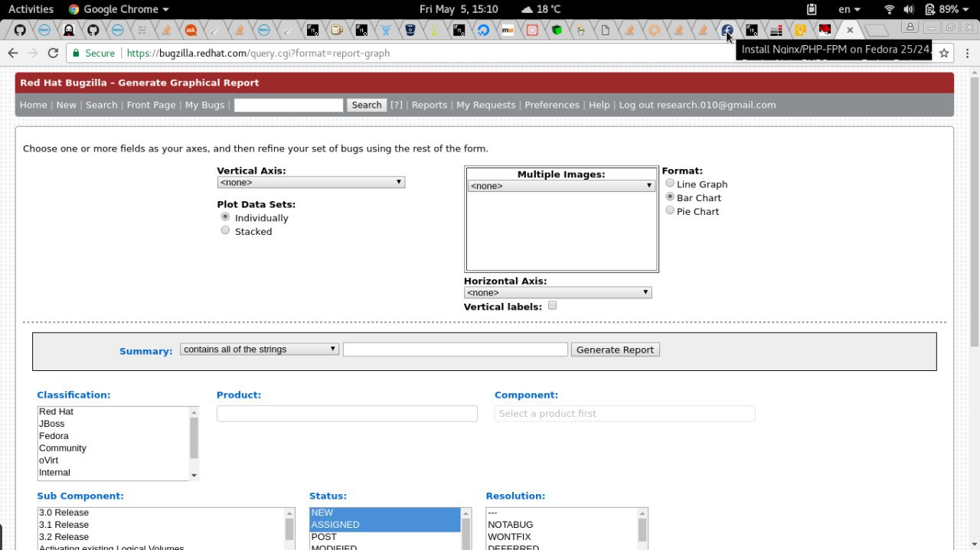The width and height of the screenshot is (980, 550).
Task: Open the 'en' keyboard language menu
Action: 849,9
